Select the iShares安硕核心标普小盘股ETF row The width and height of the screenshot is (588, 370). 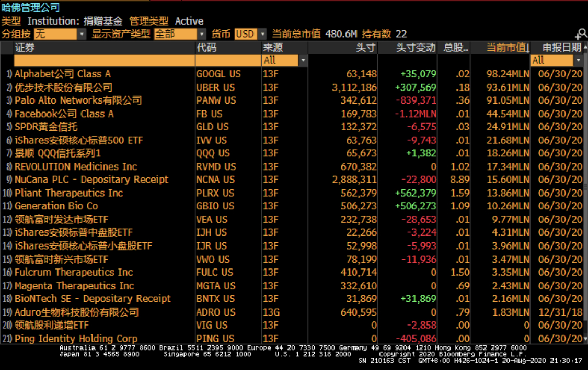[x=293, y=245]
